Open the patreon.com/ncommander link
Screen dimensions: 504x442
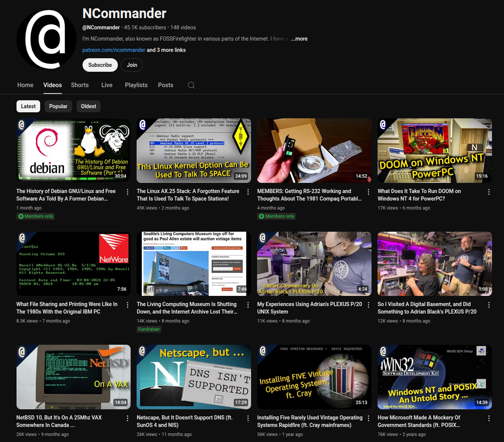coord(114,50)
